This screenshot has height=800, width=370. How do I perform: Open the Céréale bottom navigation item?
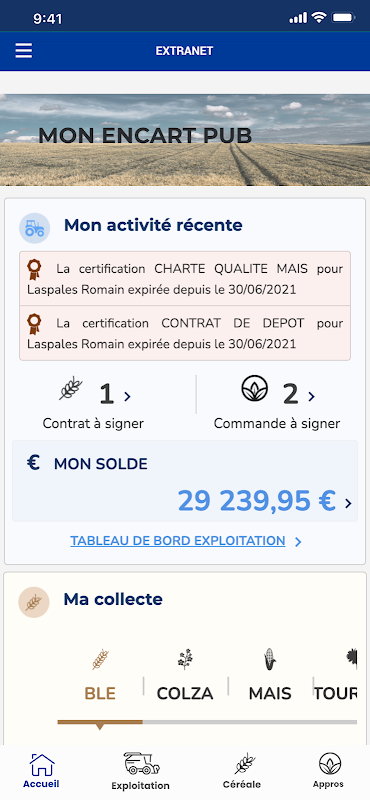point(242,771)
